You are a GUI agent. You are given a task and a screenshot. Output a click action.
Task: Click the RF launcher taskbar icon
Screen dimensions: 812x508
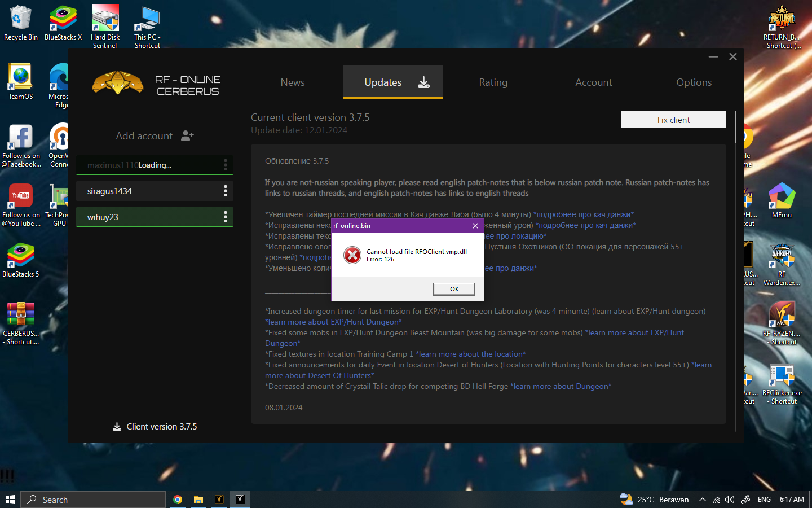point(219,500)
